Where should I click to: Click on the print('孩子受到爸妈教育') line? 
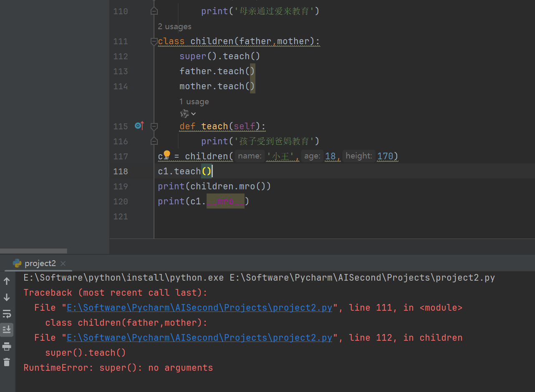pos(260,141)
